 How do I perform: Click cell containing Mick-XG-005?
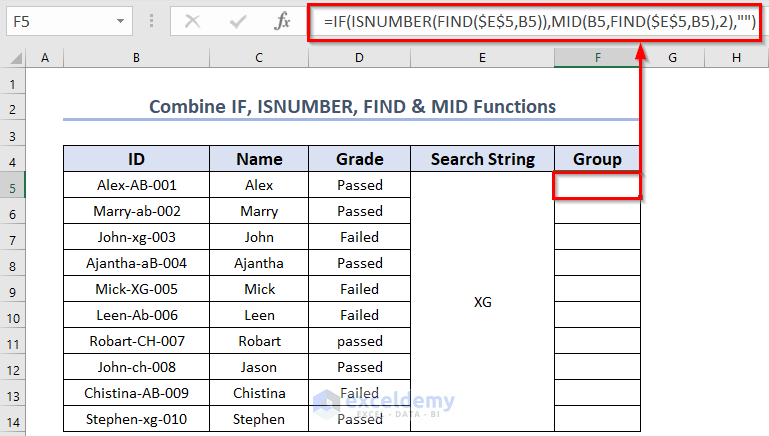(136, 289)
